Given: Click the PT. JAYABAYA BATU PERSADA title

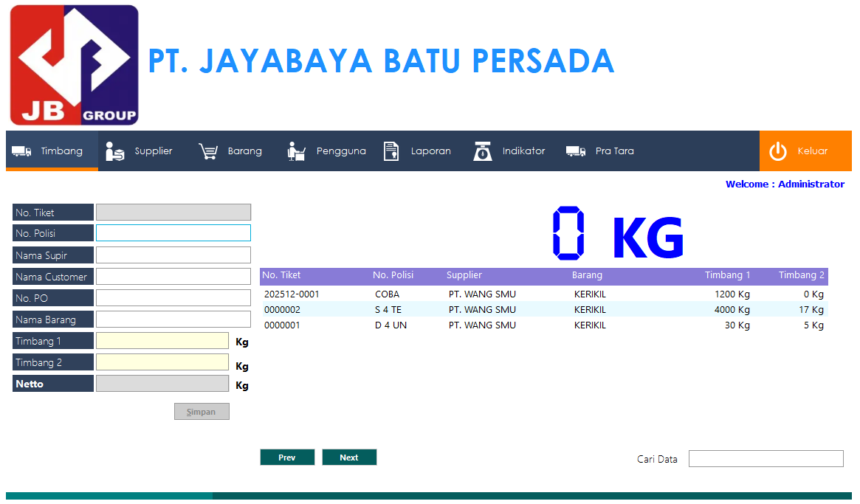Looking at the screenshot, I should point(381,61).
